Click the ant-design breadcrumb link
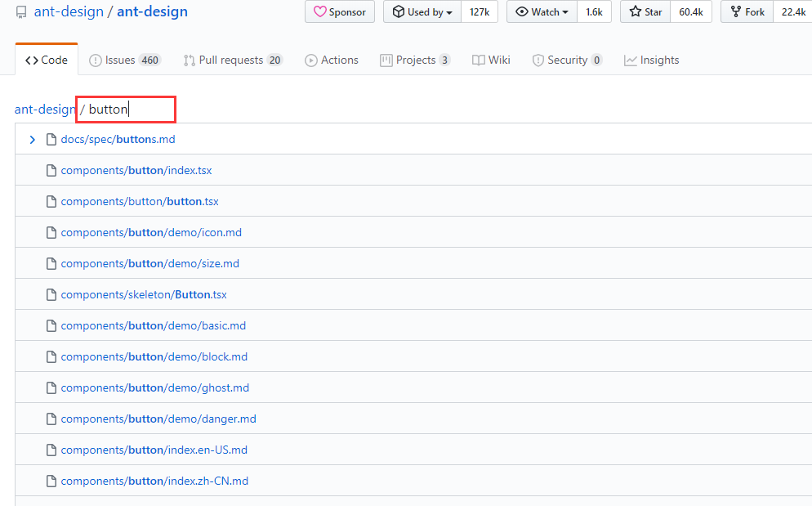This screenshot has height=506, width=812. [x=45, y=110]
